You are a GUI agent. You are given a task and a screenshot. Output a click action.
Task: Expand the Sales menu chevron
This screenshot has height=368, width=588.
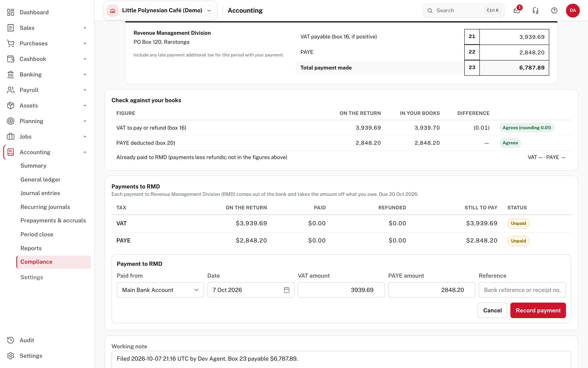click(85, 28)
